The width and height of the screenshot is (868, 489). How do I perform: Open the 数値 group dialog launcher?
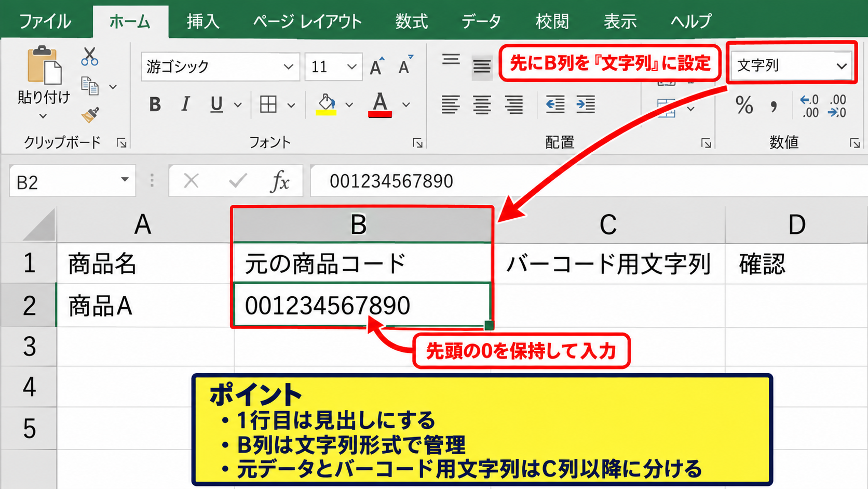[855, 143]
